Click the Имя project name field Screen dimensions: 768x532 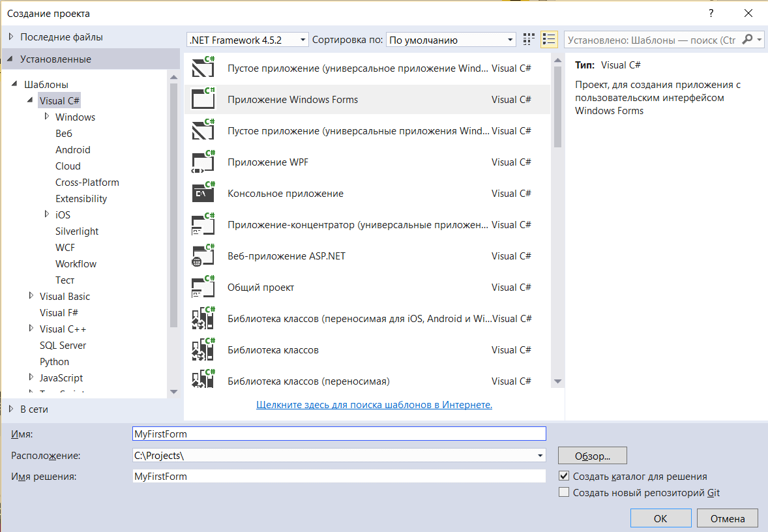pyautogui.click(x=339, y=434)
